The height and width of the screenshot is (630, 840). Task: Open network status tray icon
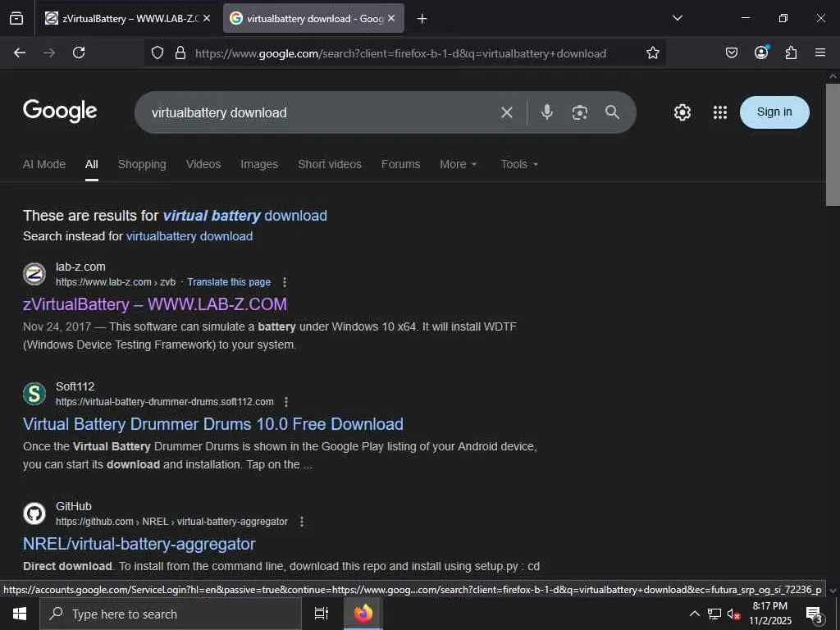click(714, 614)
